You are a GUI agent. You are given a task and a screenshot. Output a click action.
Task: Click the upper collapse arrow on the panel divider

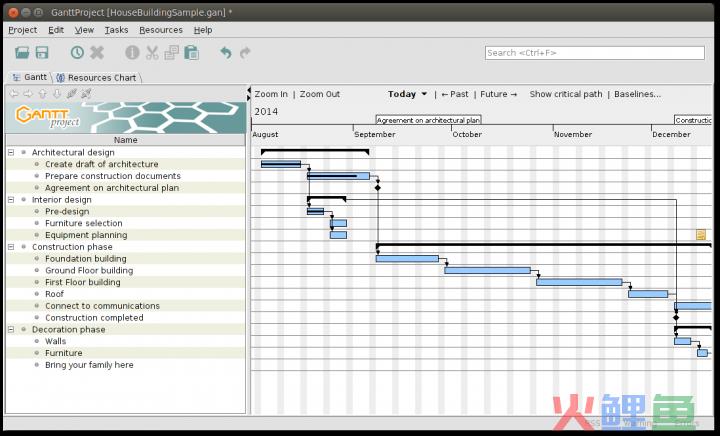click(249, 90)
